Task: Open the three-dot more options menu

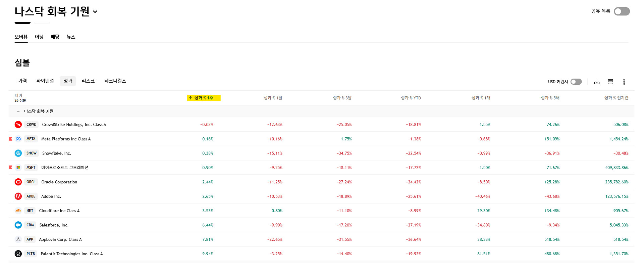Action: 624,82
